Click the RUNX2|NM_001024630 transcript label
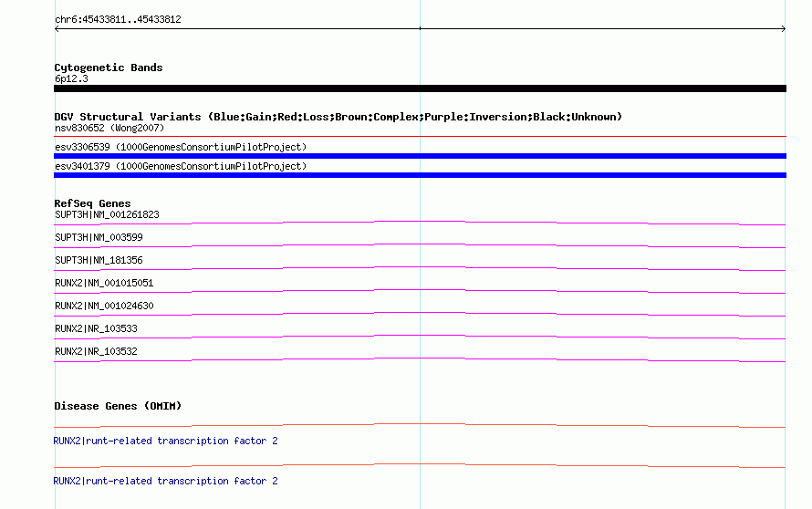Viewport: 812px width, 509px height. click(104, 306)
